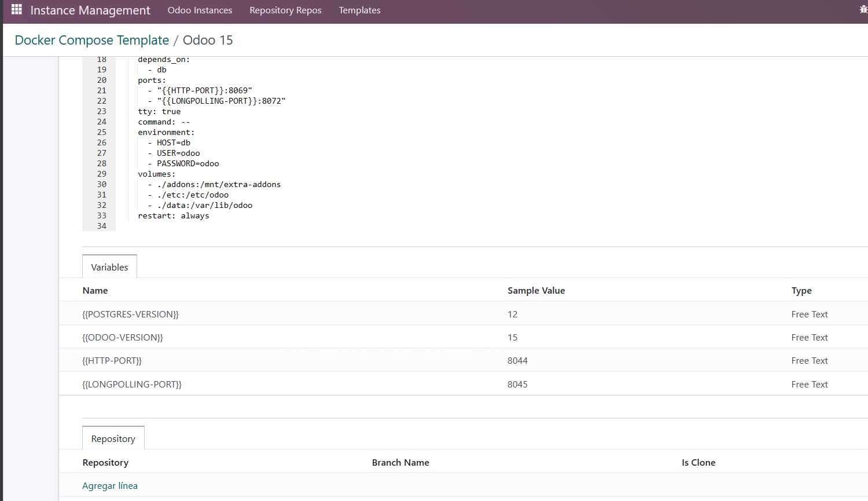Select the {{HTTP-PORT}} variable name cell

112,360
